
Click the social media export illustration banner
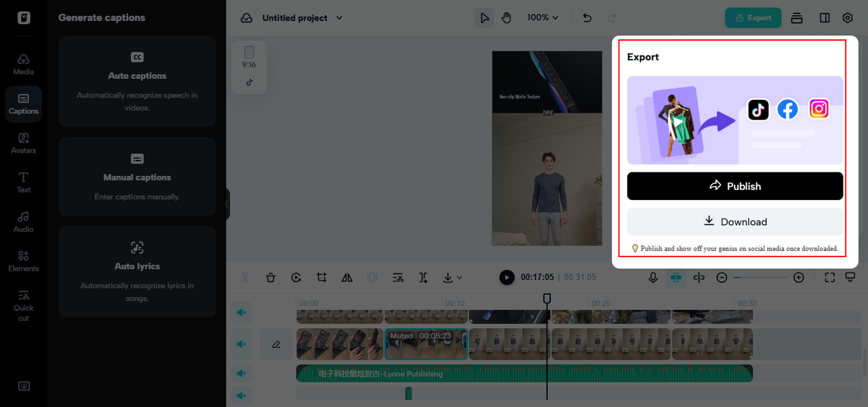[735, 120]
